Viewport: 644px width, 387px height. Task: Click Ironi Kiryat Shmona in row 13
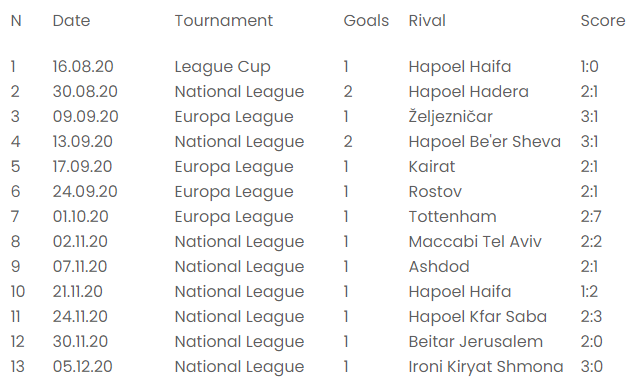486,367
